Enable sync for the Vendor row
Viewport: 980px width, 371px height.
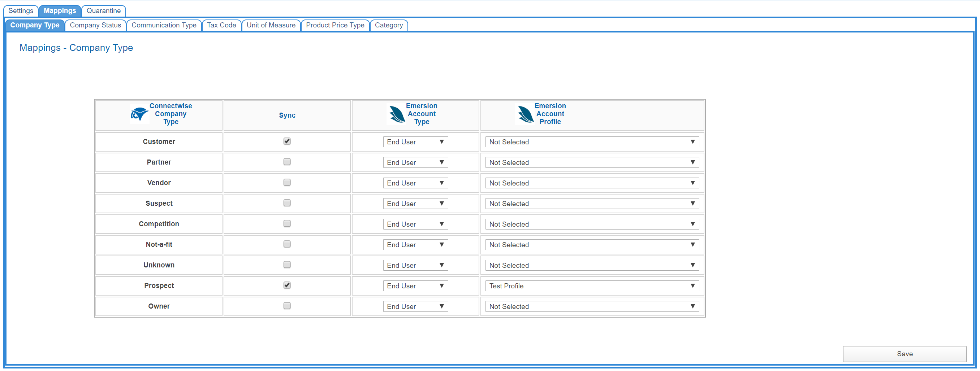point(287,183)
